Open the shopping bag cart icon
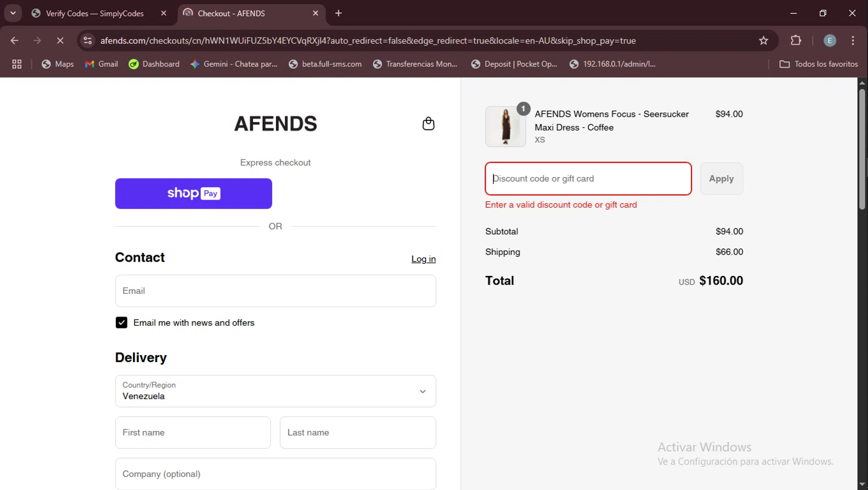868x490 pixels. (x=428, y=123)
